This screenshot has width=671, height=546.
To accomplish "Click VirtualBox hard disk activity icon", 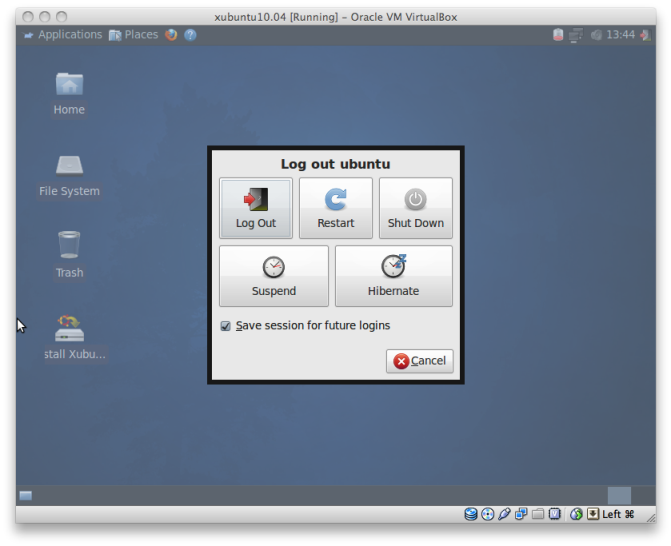I will click(471, 514).
